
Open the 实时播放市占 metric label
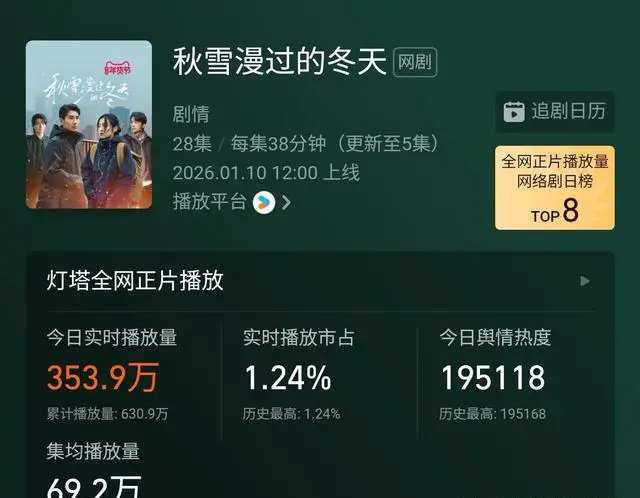(x=299, y=338)
